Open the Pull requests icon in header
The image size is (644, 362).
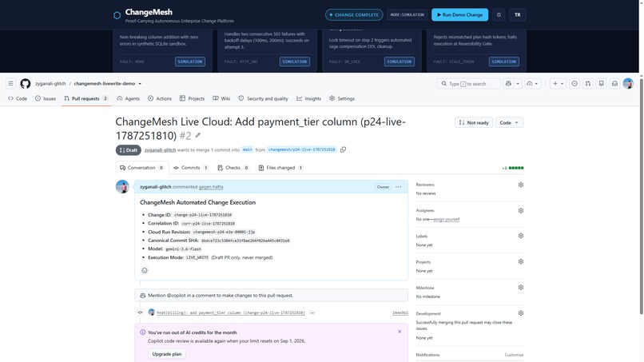pos(588,83)
